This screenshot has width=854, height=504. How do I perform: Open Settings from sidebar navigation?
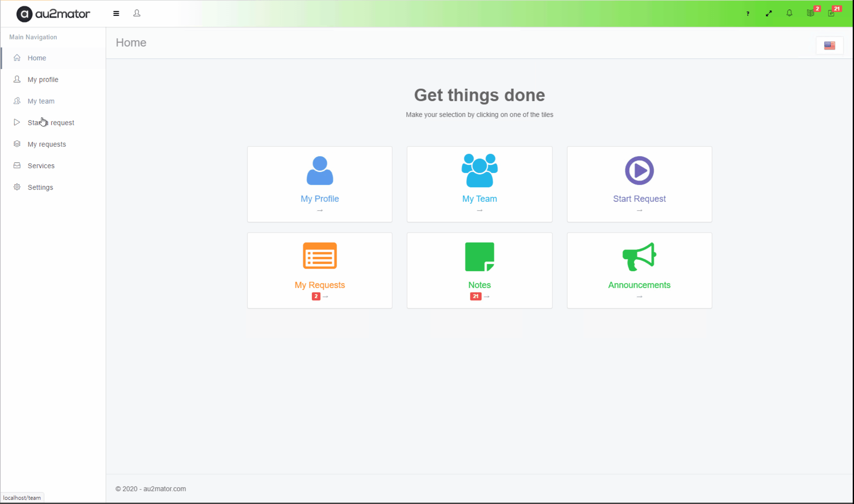pyautogui.click(x=40, y=187)
